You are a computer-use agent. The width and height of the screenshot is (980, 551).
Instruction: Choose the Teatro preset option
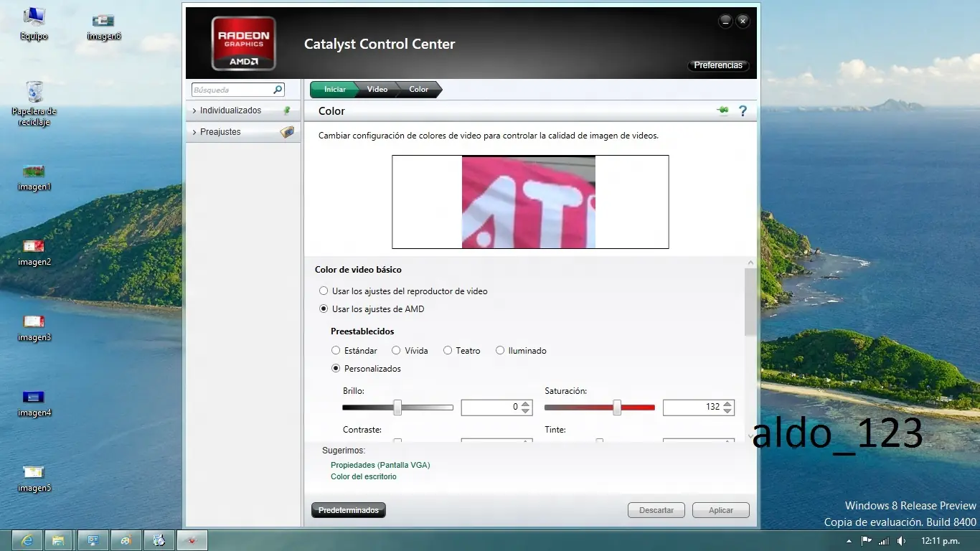pos(448,351)
